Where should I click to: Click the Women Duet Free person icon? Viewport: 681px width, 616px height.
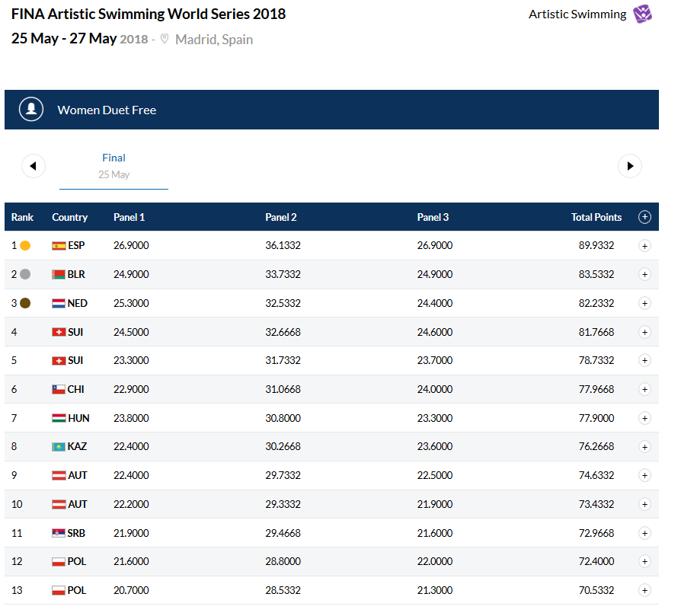[31, 110]
